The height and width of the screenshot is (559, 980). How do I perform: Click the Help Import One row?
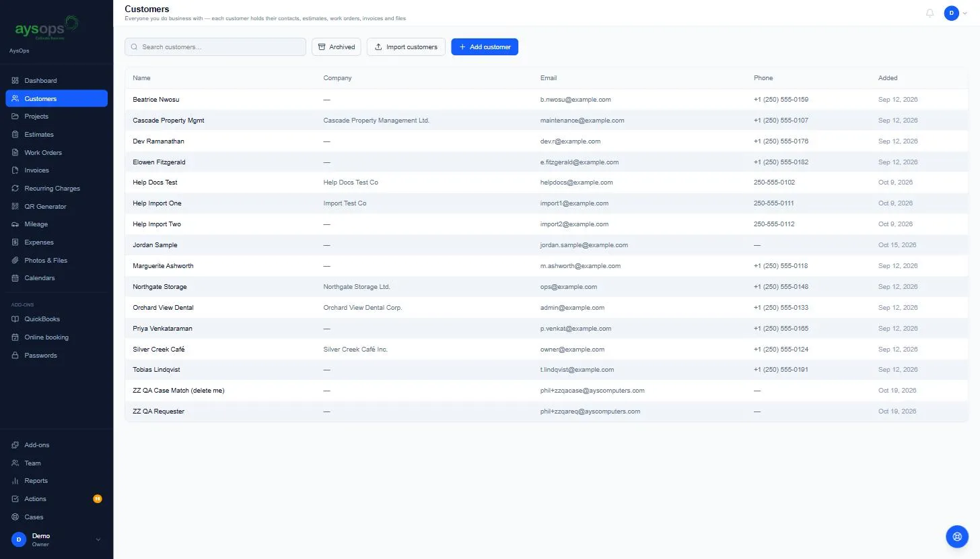coord(546,203)
